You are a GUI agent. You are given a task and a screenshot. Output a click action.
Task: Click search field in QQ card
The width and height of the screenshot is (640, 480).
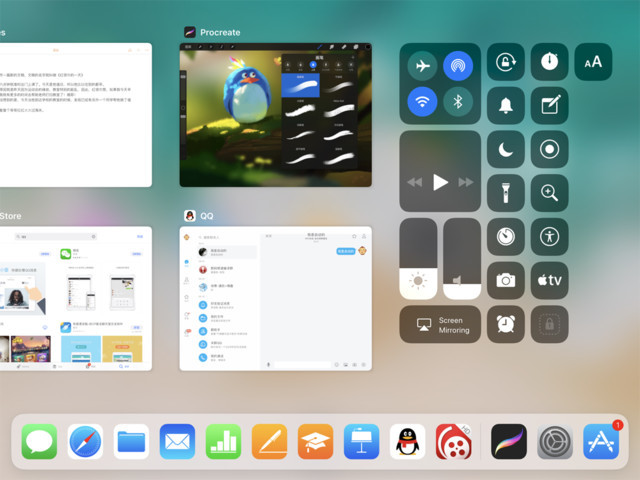(x=227, y=237)
